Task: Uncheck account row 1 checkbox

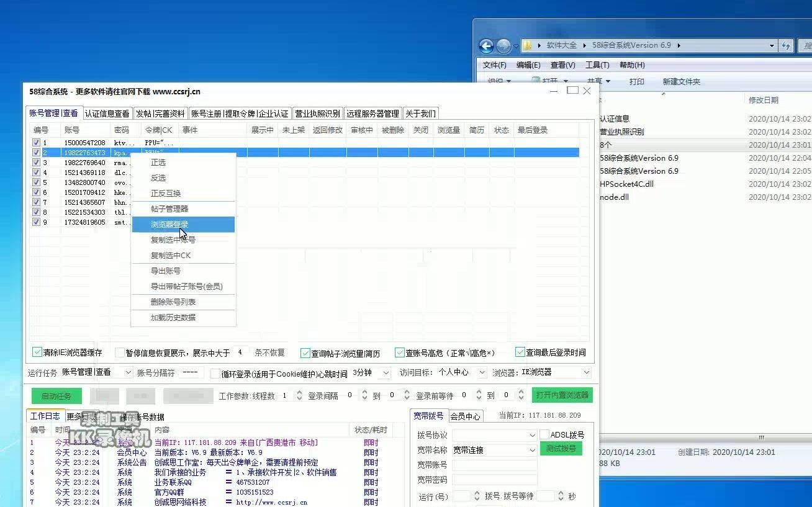Action: point(36,143)
